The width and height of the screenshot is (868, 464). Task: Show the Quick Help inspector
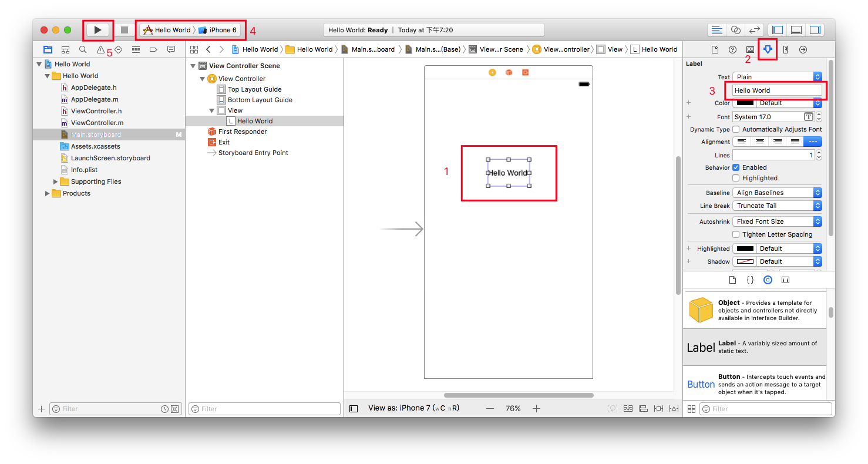pyautogui.click(x=732, y=49)
